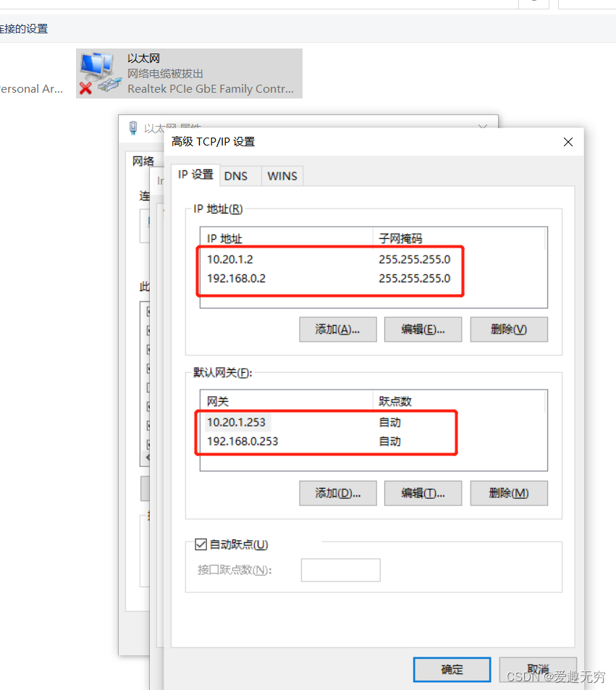Select the 网络 tab in Ethernet Properties
Image resolution: width=616 pixels, height=690 pixels.
[x=143, y=161]
